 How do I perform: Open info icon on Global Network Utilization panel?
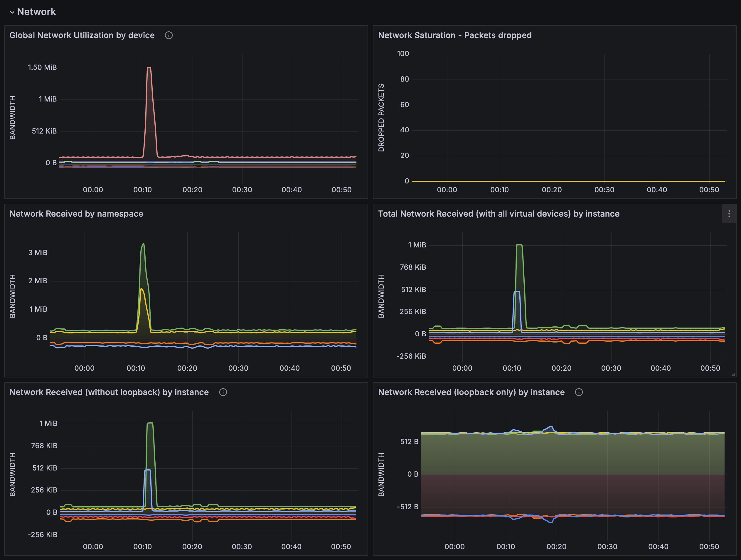click(x=169, y=35)
